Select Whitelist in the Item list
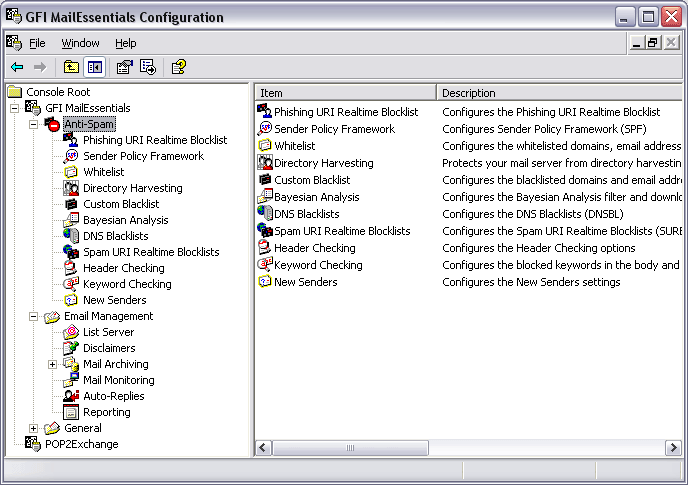This screenshot has width=688, height=485. (x=294, y=146)
